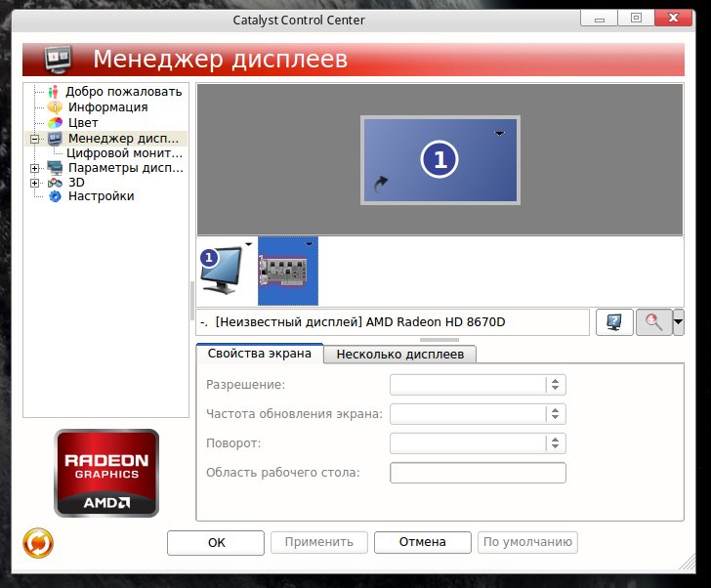Select 3D tree item label

76,183
